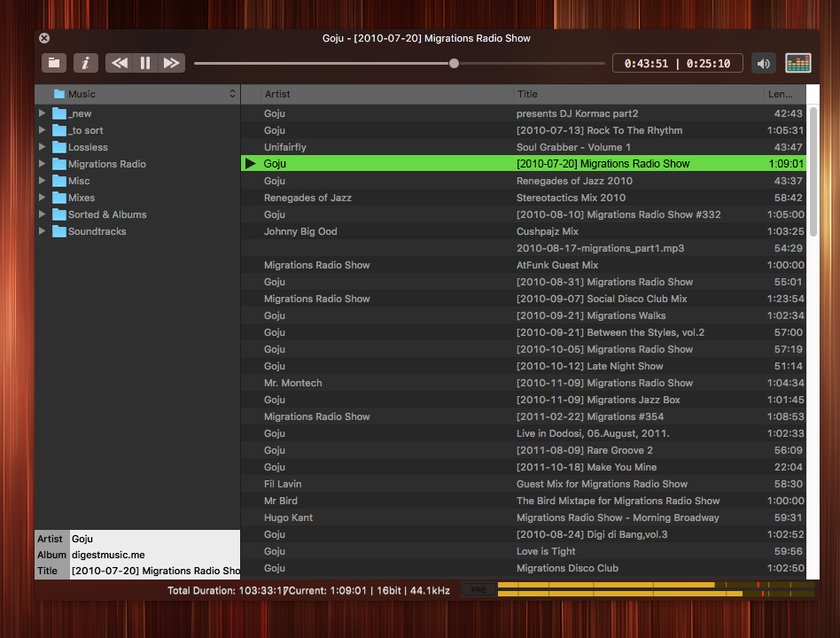
Task: Click the playback position slider knob
Action: [454, 63]
